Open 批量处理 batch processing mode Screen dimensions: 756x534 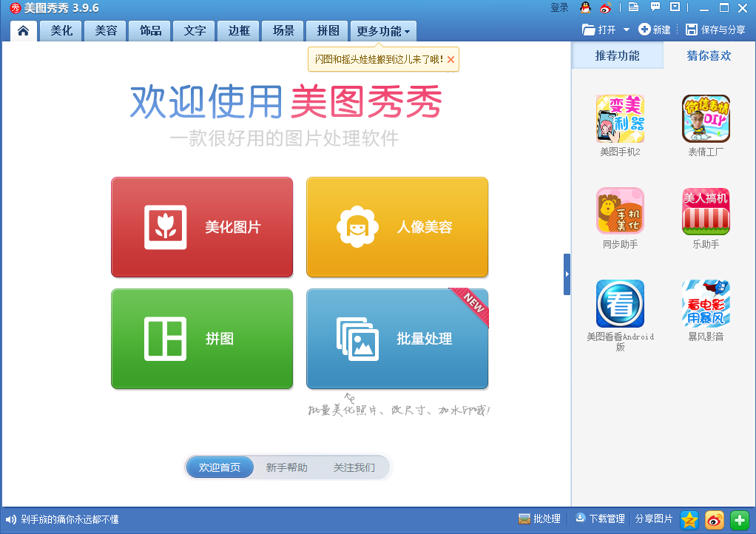(396, 339)
